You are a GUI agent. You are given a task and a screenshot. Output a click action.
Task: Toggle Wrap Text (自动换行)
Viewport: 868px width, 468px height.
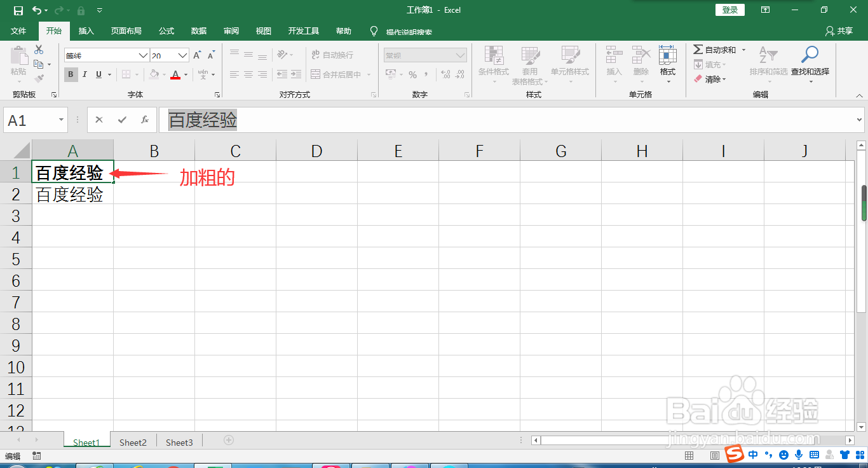(332, 55)
